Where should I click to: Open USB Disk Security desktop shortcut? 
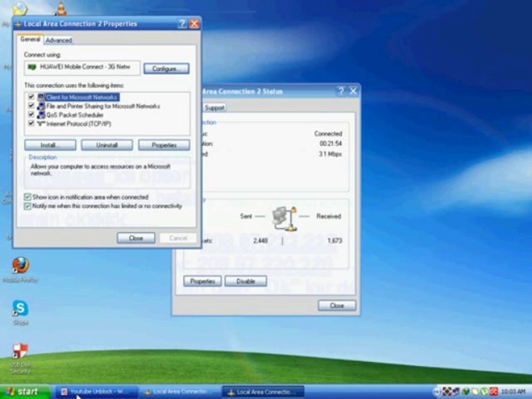point(20,351)
